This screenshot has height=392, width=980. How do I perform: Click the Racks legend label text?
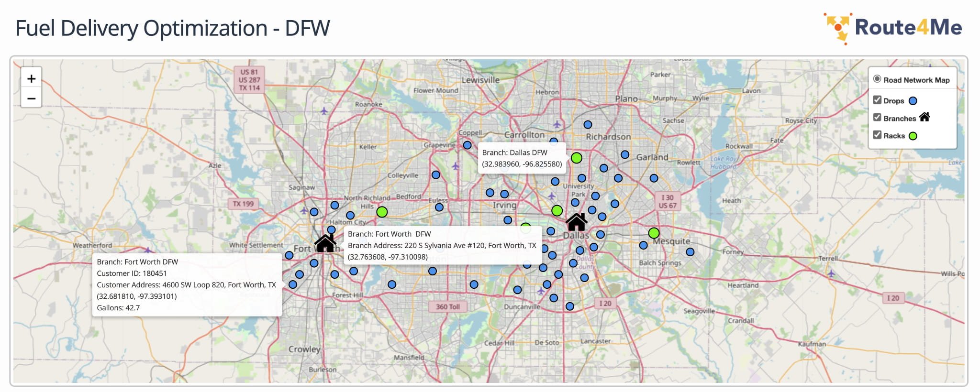(x=894, y=136)
